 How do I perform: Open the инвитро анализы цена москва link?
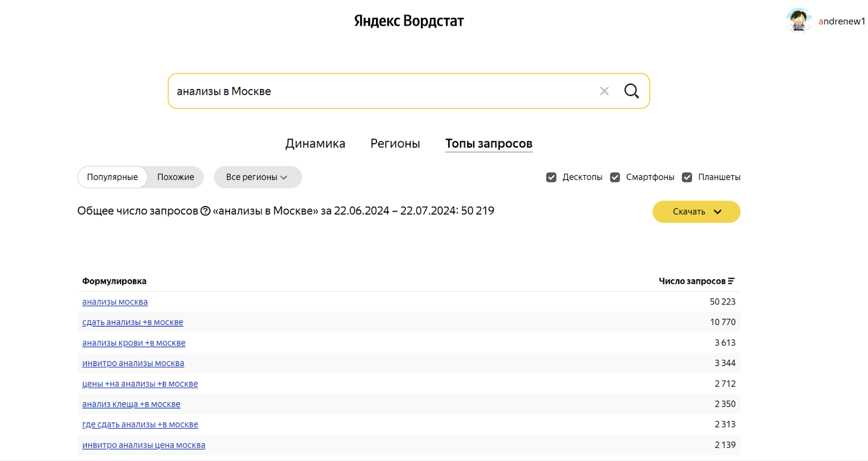[144, 445]
